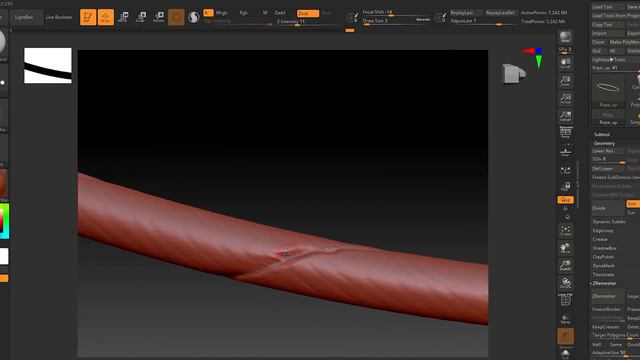Select the red material sphere

tap(3, 183)
